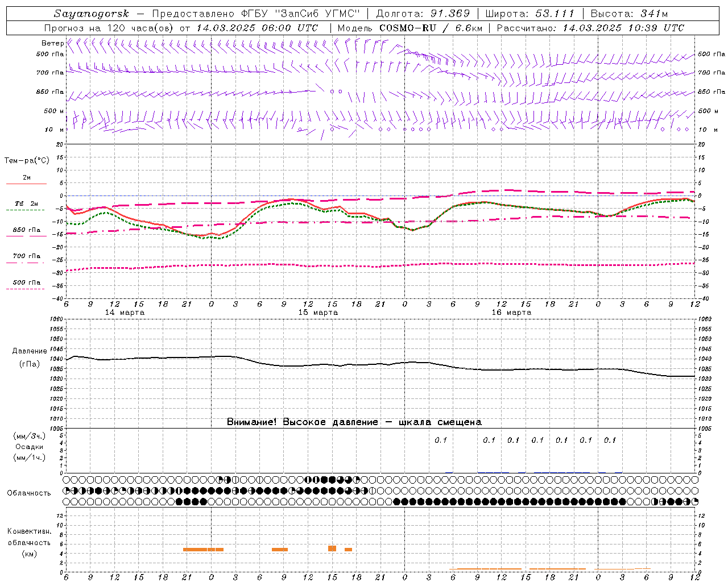
Task: Click the 'Модель COSMO-RU / 6.6км' label
Action: pos(409,28)
